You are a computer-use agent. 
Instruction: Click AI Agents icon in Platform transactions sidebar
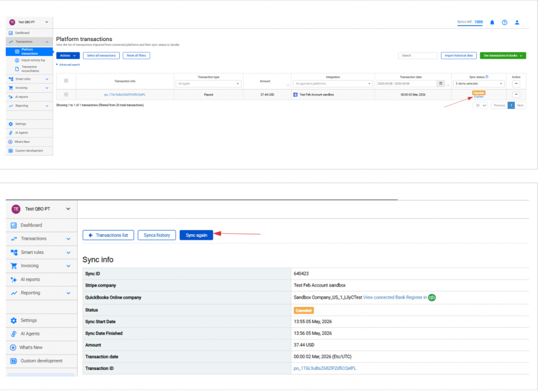(11, 133)
